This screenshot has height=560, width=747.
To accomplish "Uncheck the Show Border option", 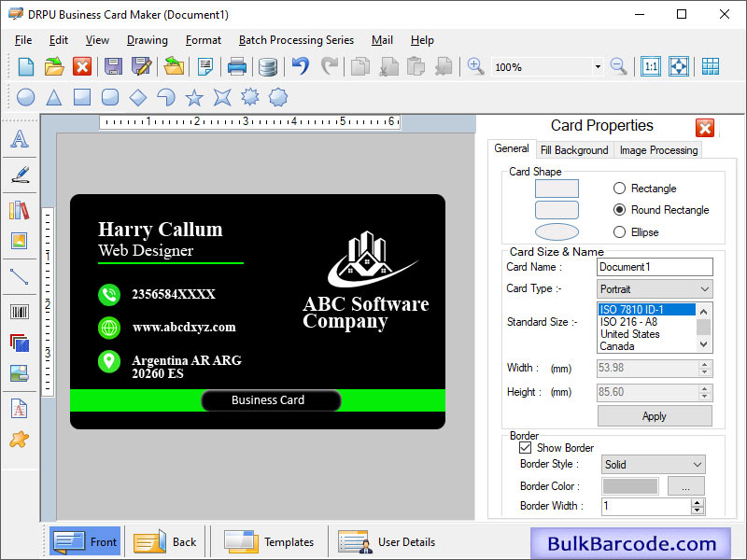I will (x=528, y=447).
